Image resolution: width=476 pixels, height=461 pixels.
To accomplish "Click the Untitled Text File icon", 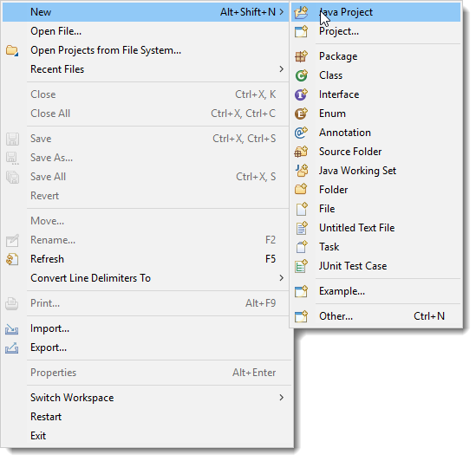I will 302,228.
